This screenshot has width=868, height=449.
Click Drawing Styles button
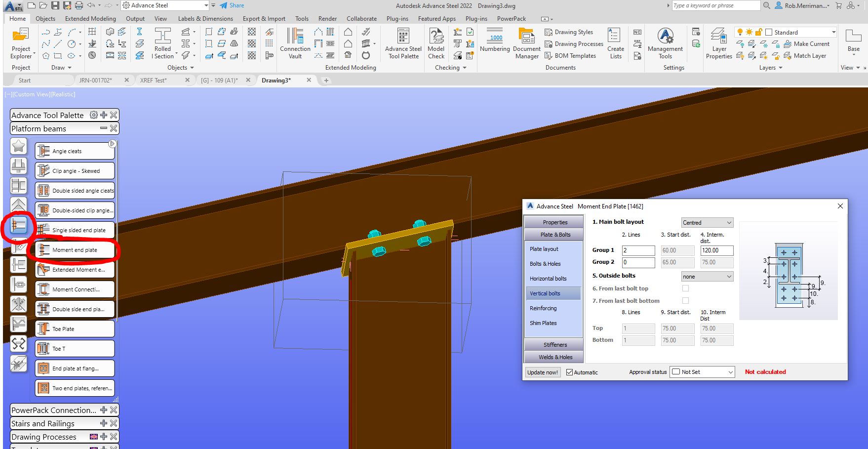569,32
